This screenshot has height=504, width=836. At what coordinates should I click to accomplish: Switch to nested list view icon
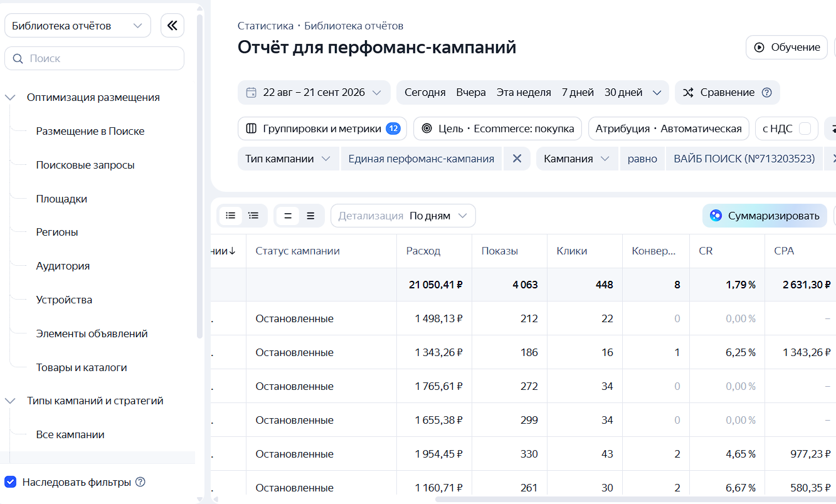[x=253, y=216]
